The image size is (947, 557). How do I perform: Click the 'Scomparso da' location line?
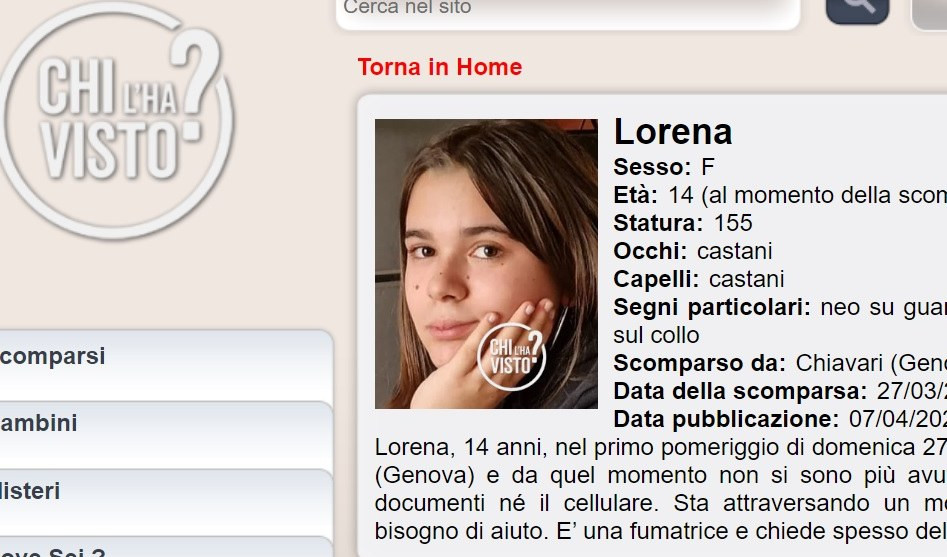coord(780,363)
